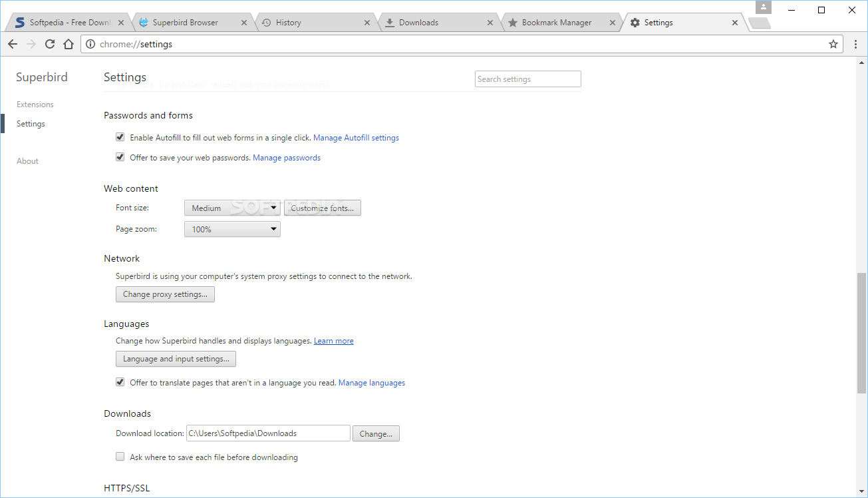Close the Superbird Browser tab
Viewport: 868px width, 498px height.
pos(244,23)
